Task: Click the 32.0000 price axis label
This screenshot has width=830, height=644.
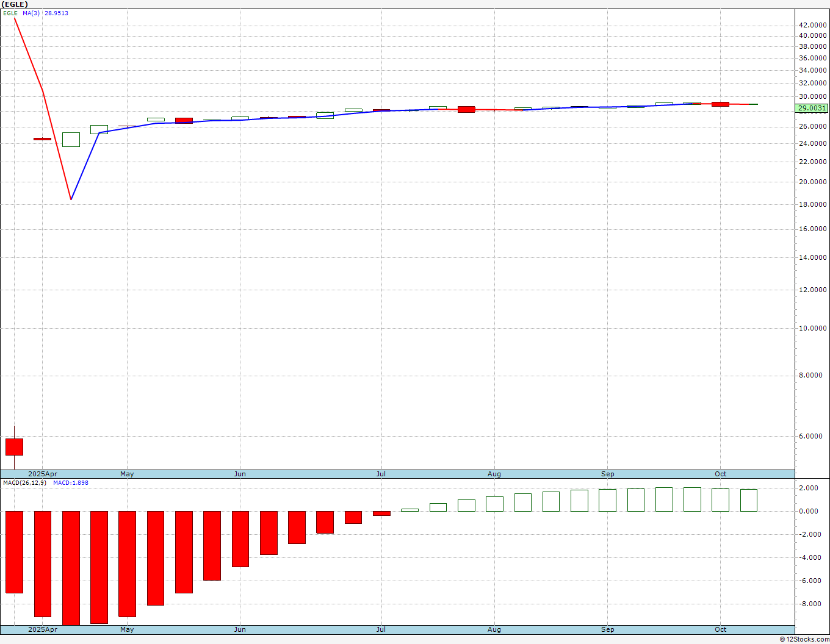Action: pyautogui.click(x=812, y=83)
